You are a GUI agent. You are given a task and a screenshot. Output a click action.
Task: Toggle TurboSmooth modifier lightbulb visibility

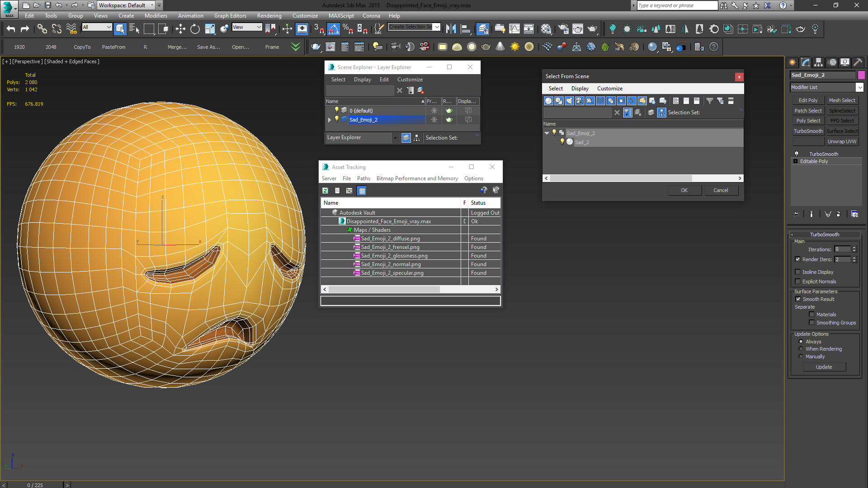[797, 154]
